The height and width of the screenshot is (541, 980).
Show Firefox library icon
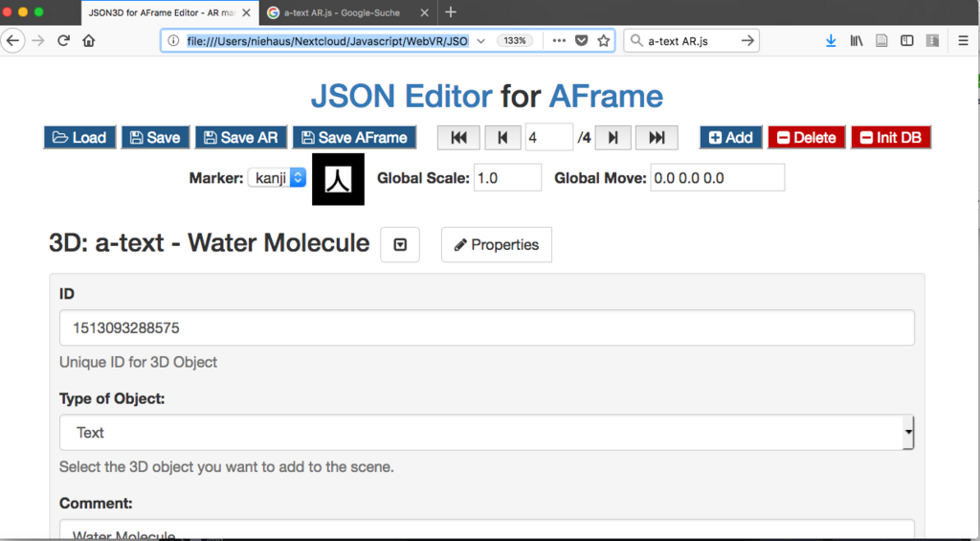point(857,40)
